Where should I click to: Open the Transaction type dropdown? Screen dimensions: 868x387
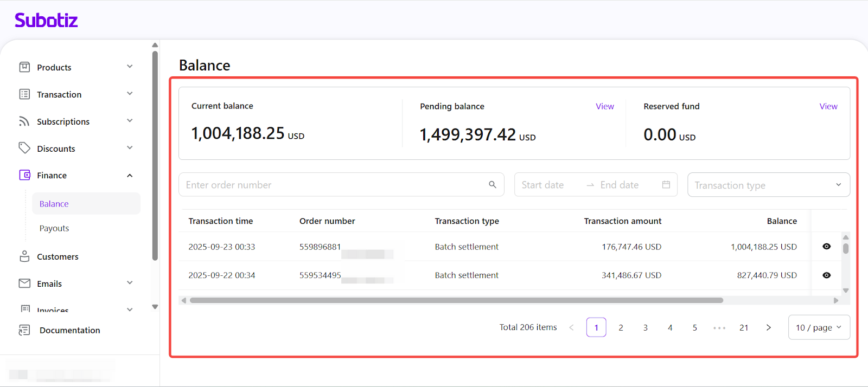click(768, 185)
